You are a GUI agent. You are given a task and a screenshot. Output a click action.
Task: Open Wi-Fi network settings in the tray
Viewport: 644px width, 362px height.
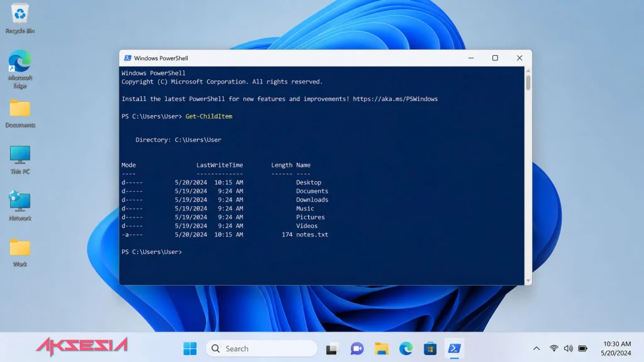[x=553, y=348]
